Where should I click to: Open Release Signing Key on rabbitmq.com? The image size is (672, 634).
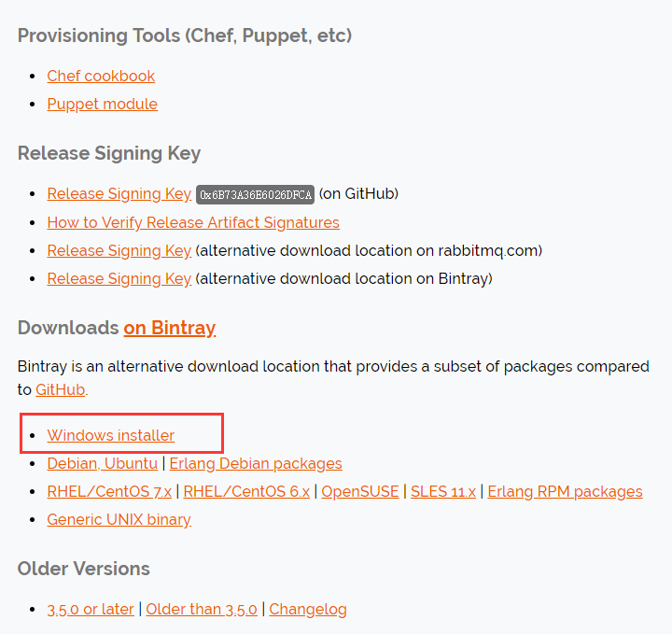coord(119,250)
